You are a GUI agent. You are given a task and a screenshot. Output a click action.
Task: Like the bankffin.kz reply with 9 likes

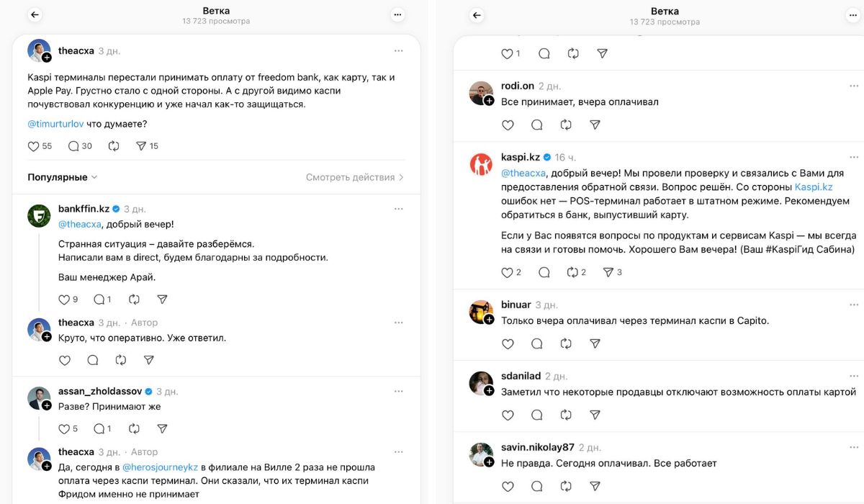point(64,300)
